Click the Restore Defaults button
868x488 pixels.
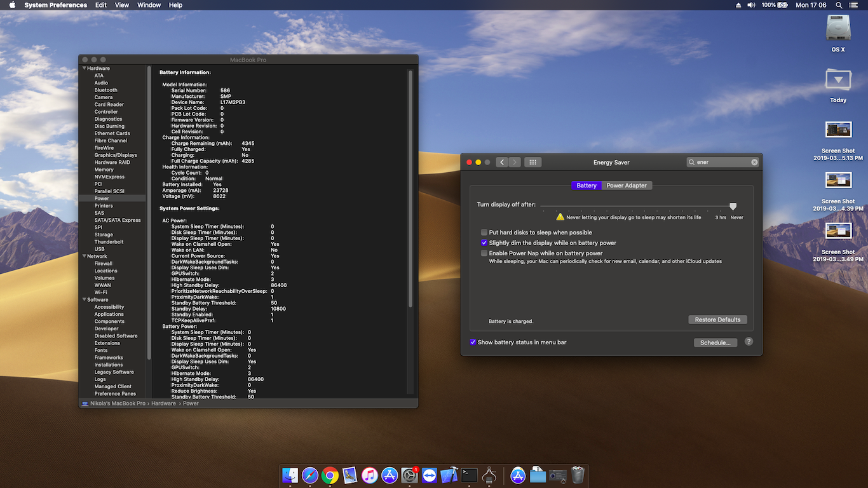(717, 320)
